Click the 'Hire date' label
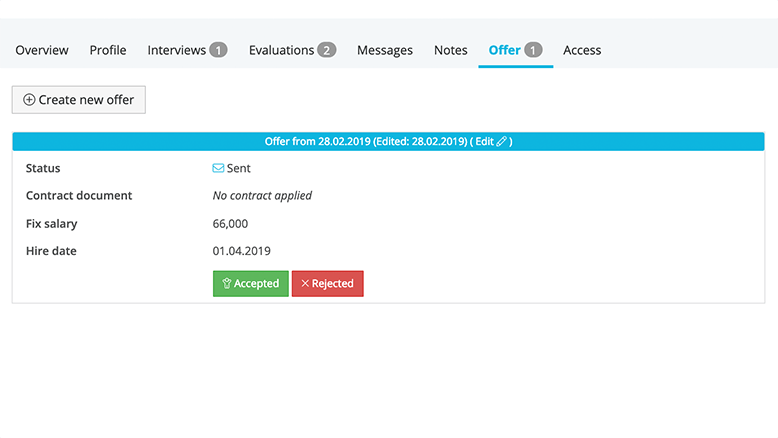 51,251
